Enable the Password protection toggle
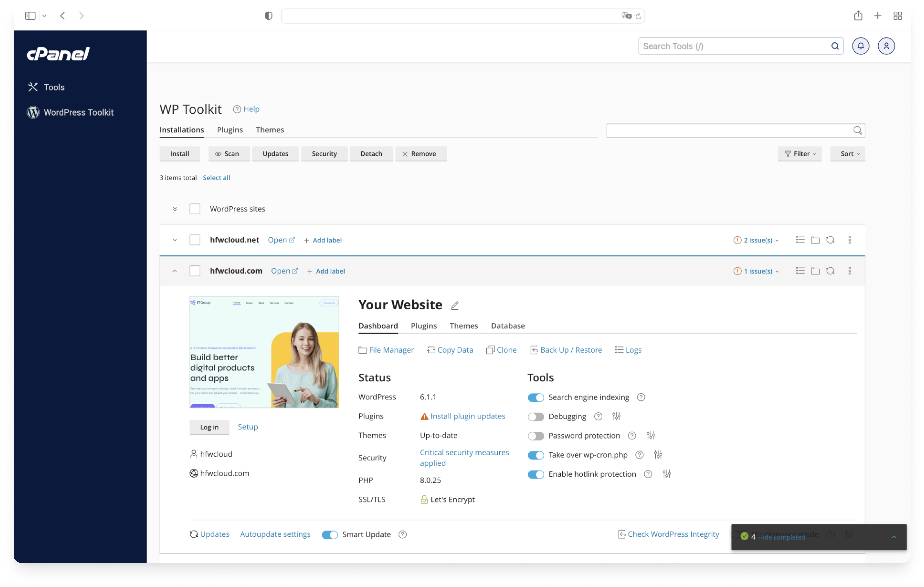Screen dimensions: 924x587 point(536,436)
